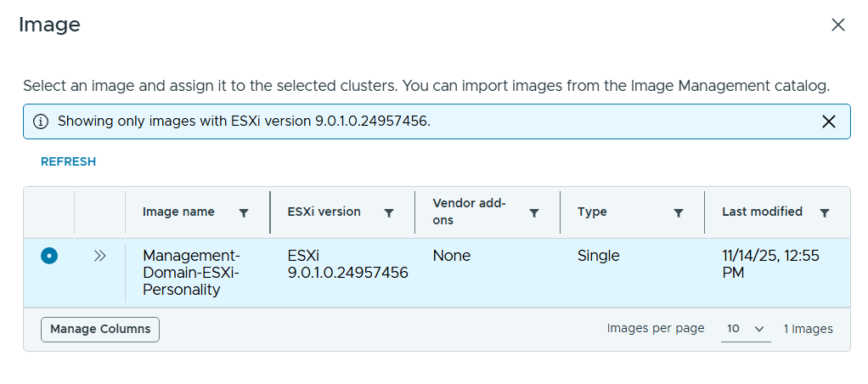Dismiss the ESXi version filter banner
The image size is (868, 384).
[829, 121]
